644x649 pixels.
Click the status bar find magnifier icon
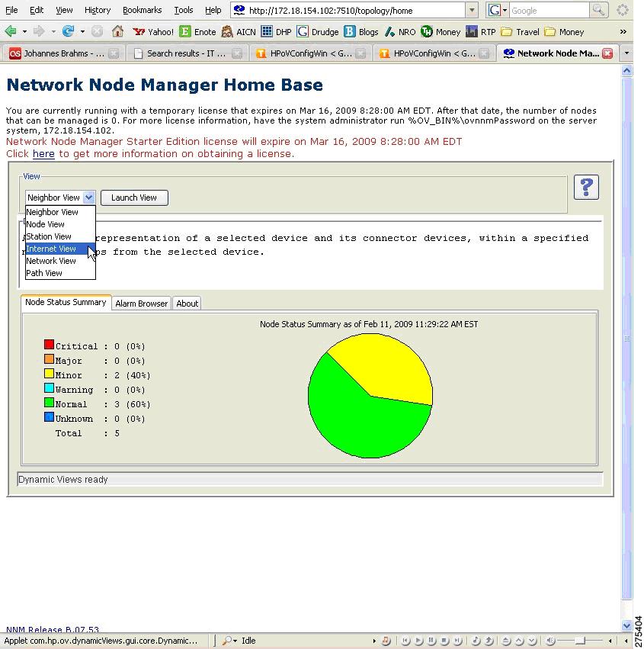click(226, 641)
